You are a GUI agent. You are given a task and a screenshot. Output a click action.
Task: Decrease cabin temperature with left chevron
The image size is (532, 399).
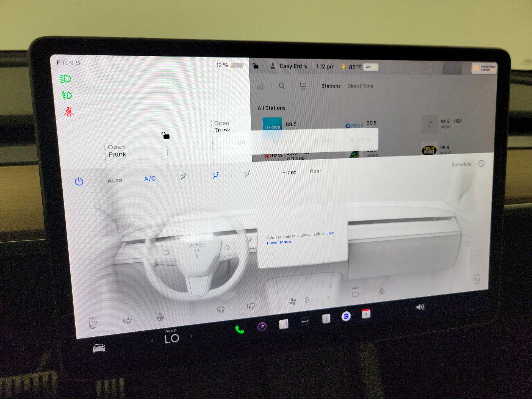152,341
